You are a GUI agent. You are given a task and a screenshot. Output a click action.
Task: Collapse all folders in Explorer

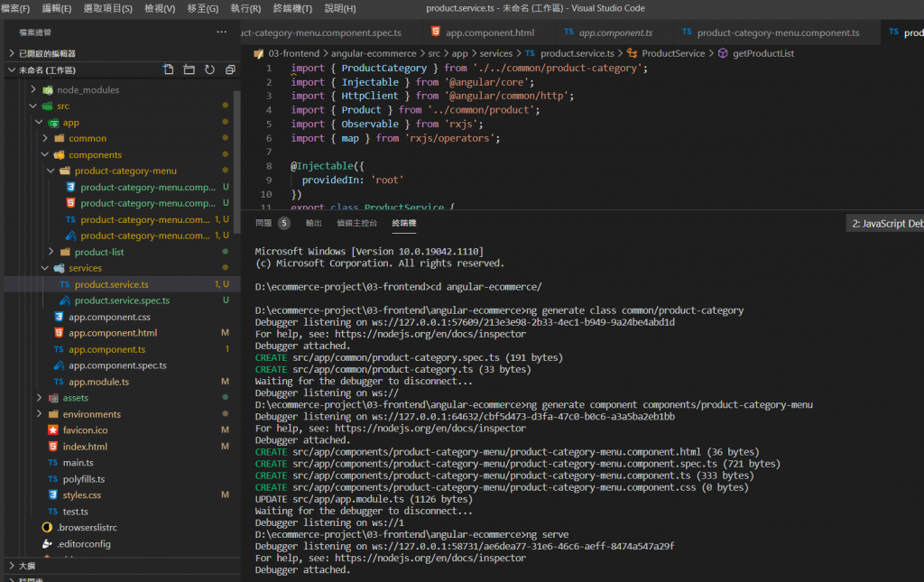point(230,69)
